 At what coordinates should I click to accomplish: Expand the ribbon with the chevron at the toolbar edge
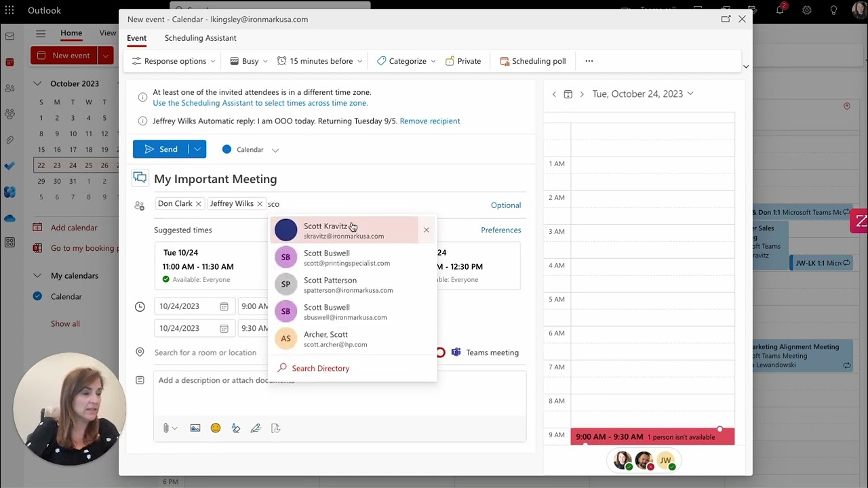tap(746, 66)
